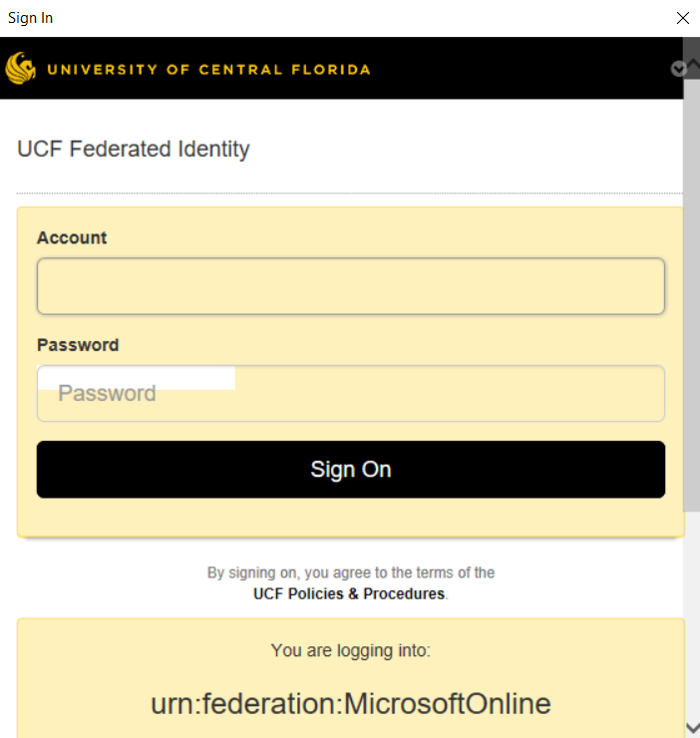Close the Sign In dialog window
Screen dimensions: 700x738
pyautogui.click(x=683, y=18)
